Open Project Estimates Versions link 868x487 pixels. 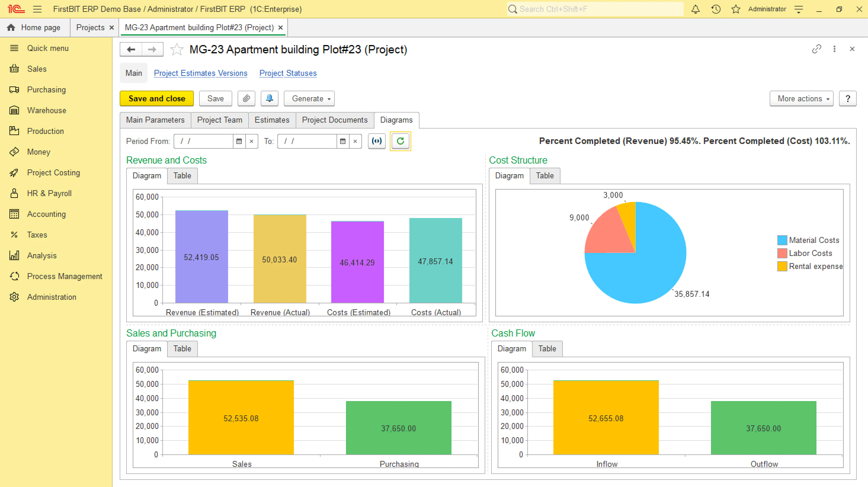201,73
